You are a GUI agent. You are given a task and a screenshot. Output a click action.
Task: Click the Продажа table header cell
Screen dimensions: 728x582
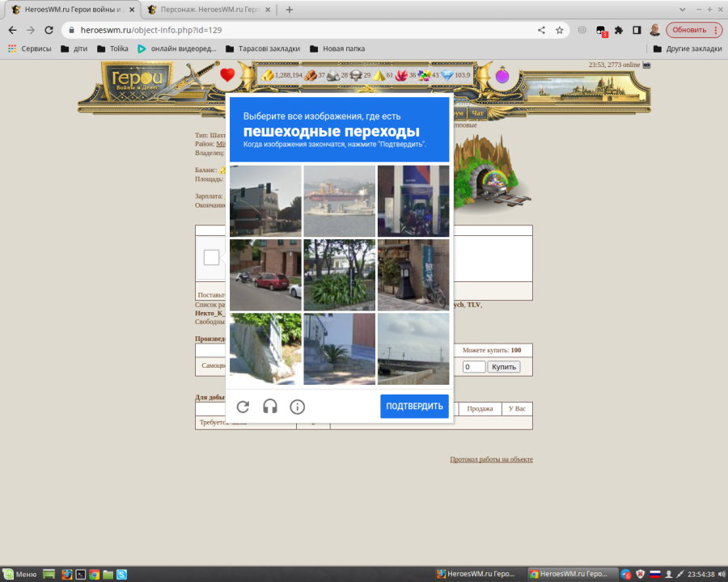click(x=480, y=409)
